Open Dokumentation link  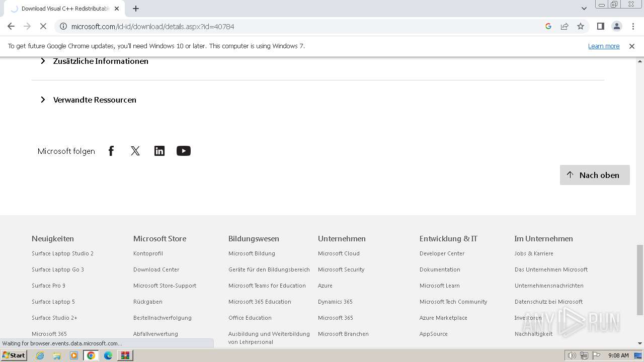[x=440, y=269]
